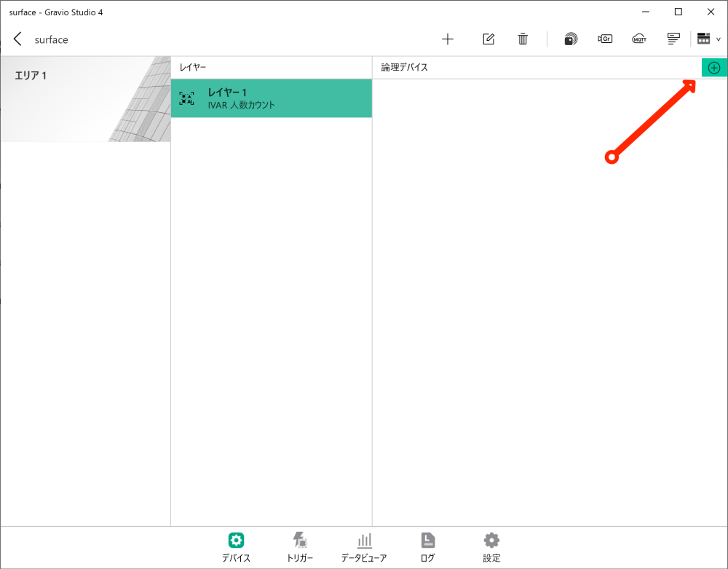Maximize the Gravio Studio window

click(678, 12)
